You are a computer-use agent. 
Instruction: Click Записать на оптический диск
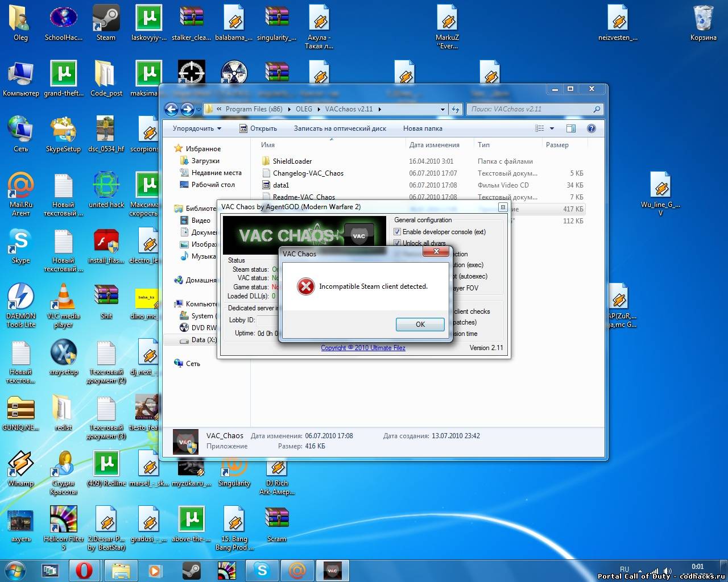point(340,128)
